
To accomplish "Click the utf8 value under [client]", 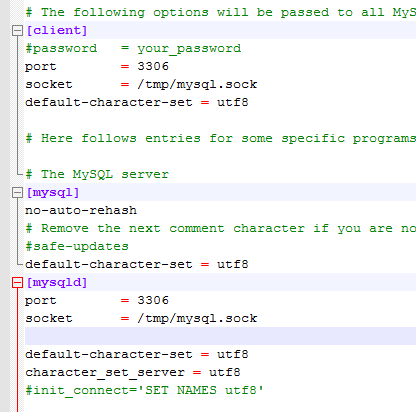I will click(233, 102).
